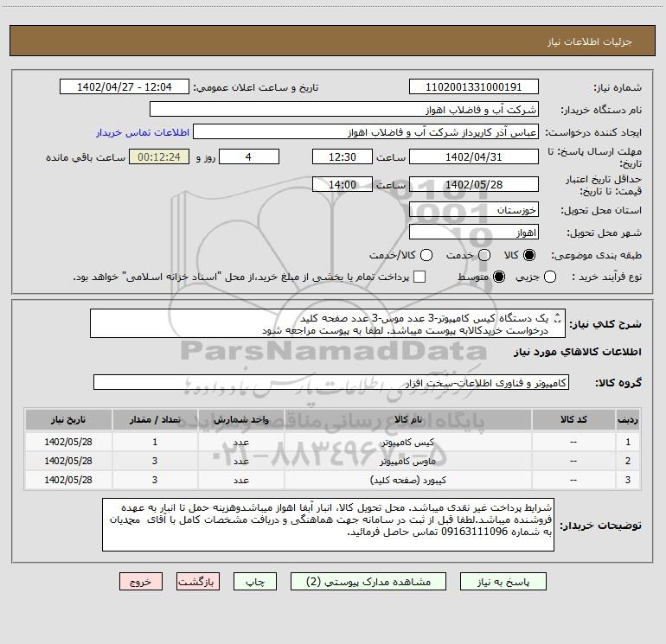Click the remaining days field showing 4
The width and height of the screenshot is (666, 644).
(x=249, y=156)
